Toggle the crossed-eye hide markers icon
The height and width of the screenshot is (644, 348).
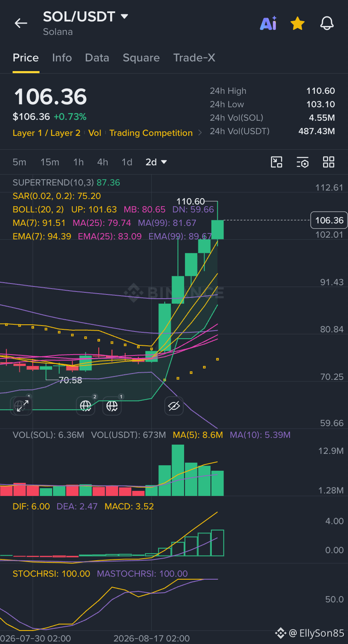point(174,406)
